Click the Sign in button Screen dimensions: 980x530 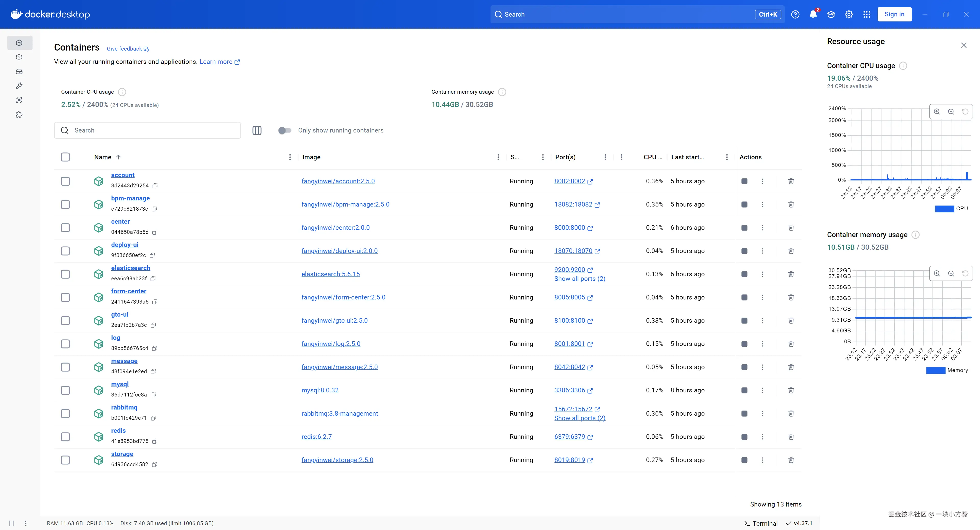coord(894,15)
